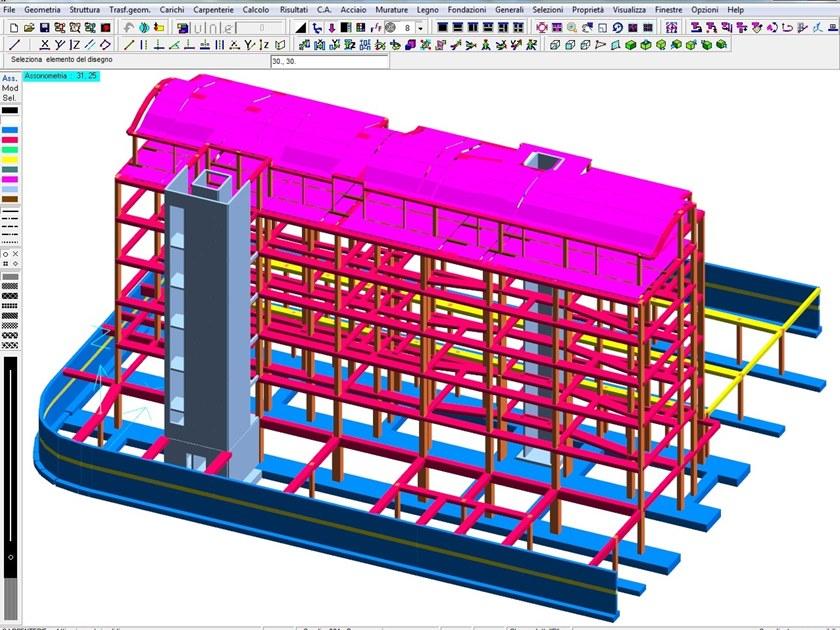840x630 pixels.
Task: Click the red stop square icon
Action: (x=105, y=28)
